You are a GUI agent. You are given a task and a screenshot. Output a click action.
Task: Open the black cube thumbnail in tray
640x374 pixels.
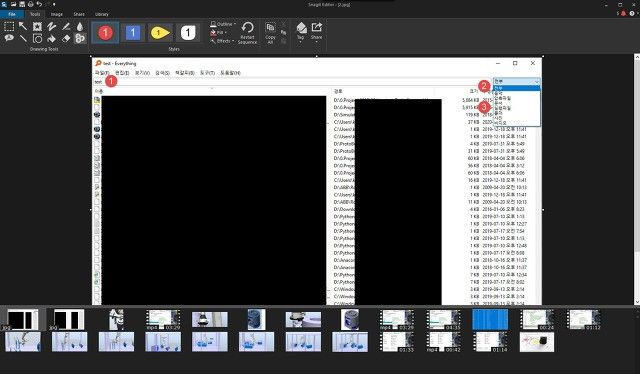point(537,342)
